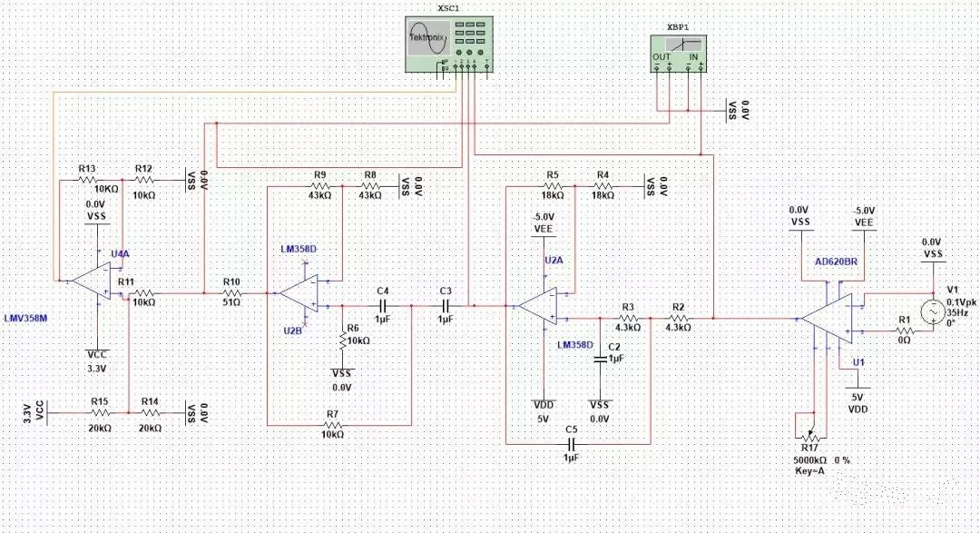
Task: Click the VCC 3.3V supply below U4A
Action: click(x=97, y=361)
